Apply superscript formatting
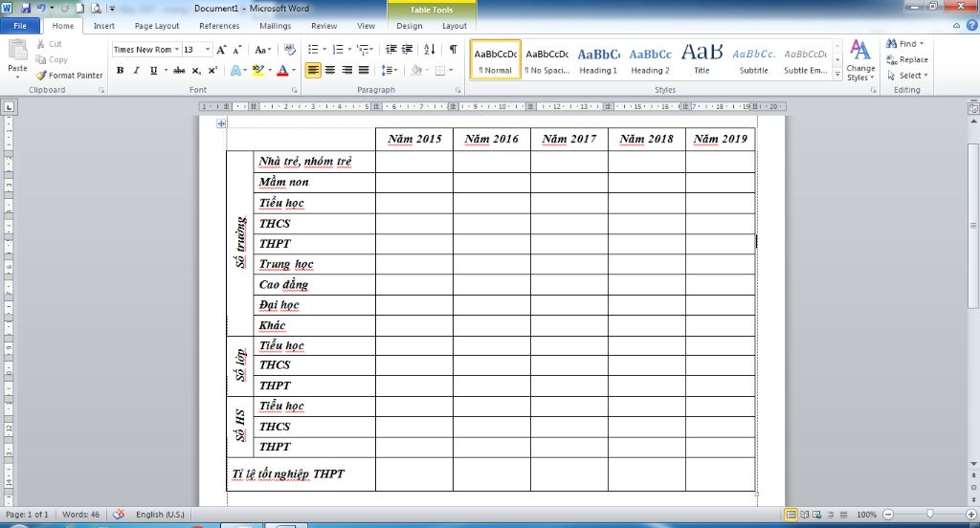This screenshot has height=528, width=980. point(212,70)
